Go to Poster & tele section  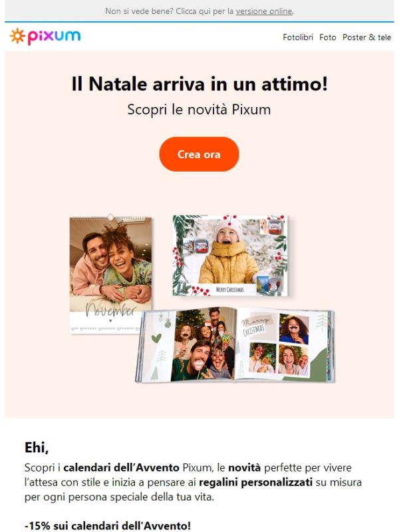point(366,37)
